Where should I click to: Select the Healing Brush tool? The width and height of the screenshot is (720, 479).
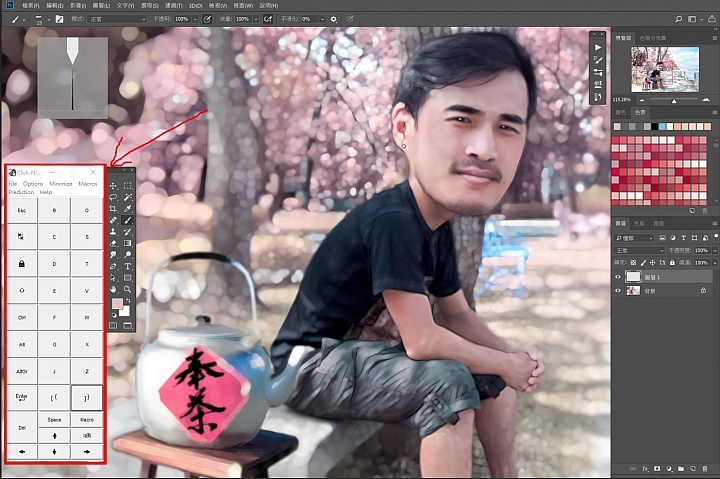[x=113, y=220]
